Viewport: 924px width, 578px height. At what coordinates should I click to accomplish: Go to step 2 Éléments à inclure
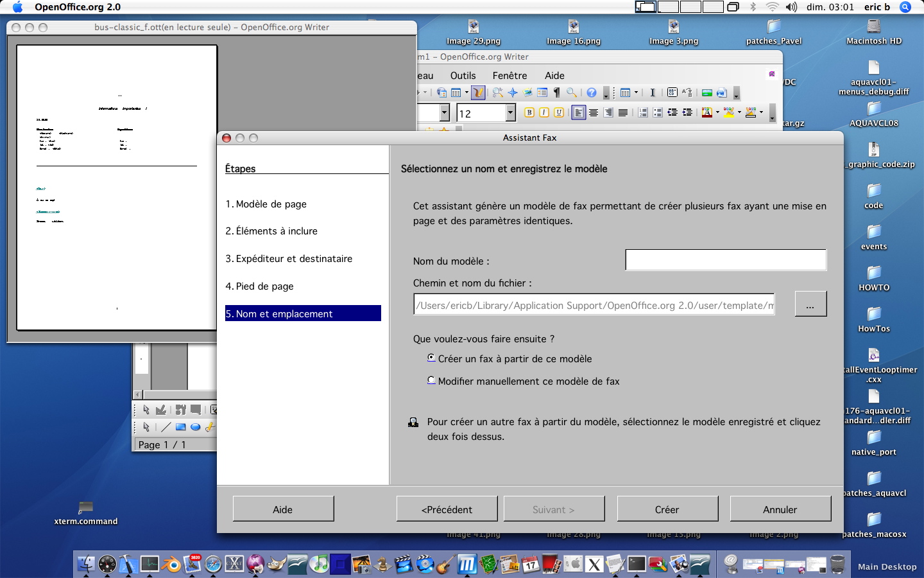tap(271, 231)
